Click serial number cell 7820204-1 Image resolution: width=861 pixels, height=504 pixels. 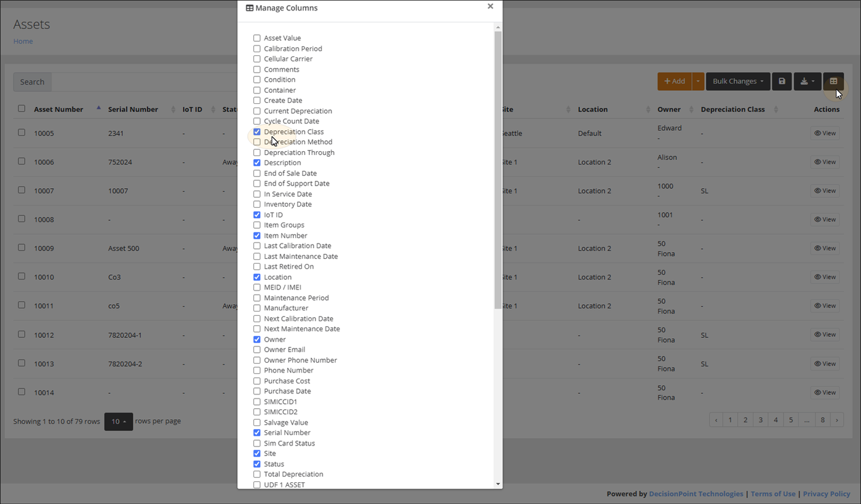[125, 335]
